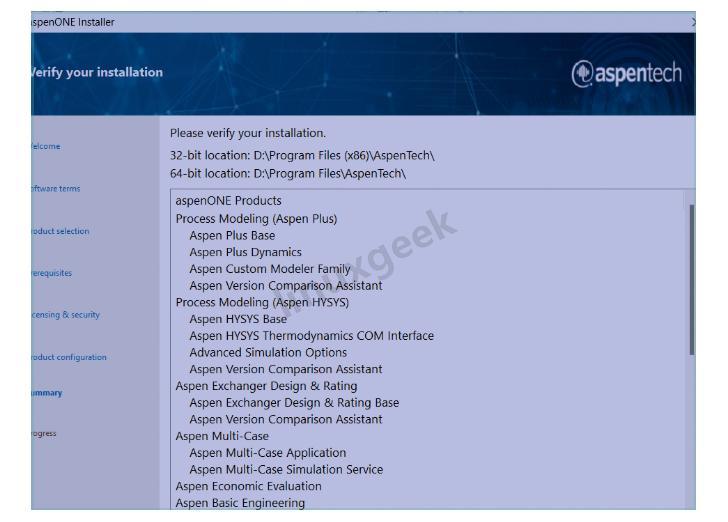Click the aspentech logo

(x=626, y=73)
